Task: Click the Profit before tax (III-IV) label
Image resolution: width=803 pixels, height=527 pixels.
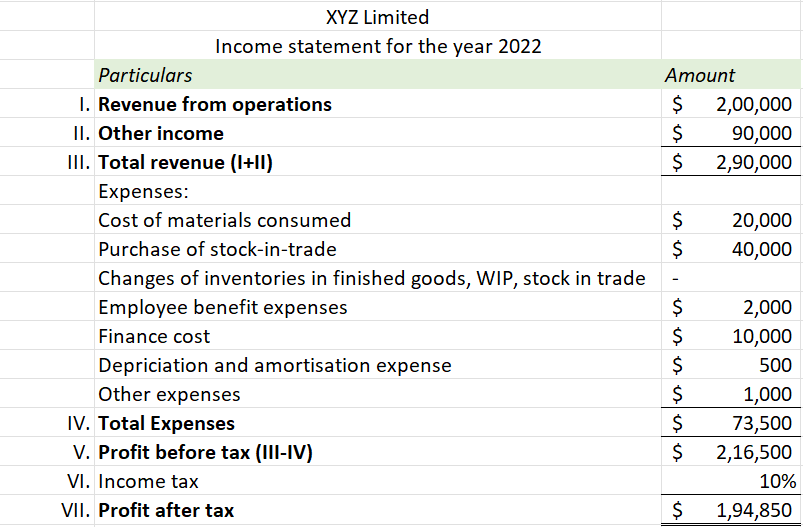Action: pyautogui.click(x=205, y=452)
